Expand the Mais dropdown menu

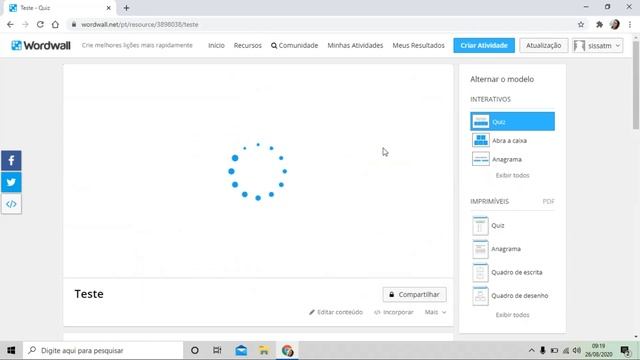point(435,312)
